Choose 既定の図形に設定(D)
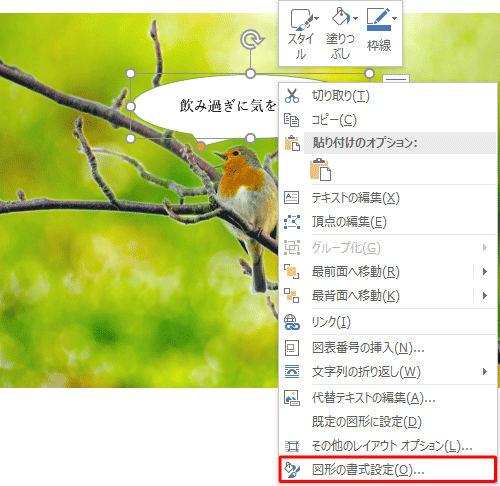This screenshot has width=500, height=486. [x=388, y=422]
